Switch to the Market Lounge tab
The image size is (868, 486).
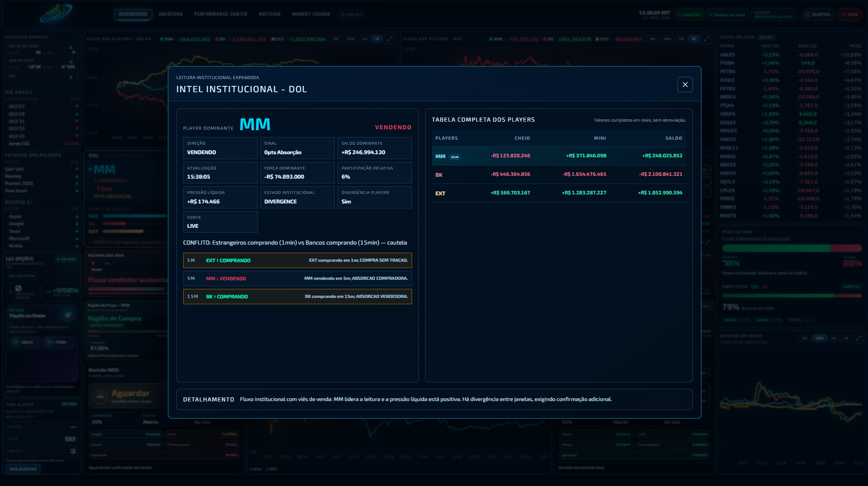[311, 14]
